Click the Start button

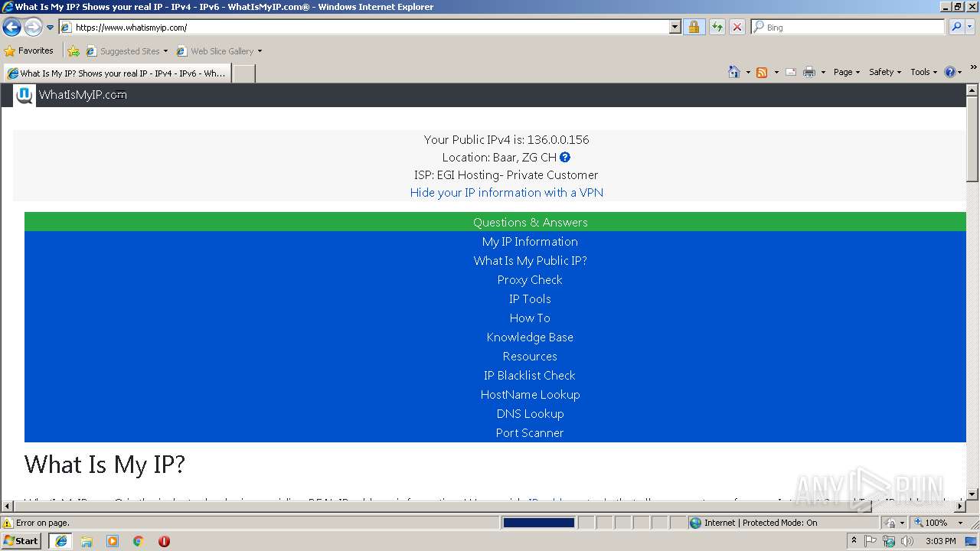[21, 540]
